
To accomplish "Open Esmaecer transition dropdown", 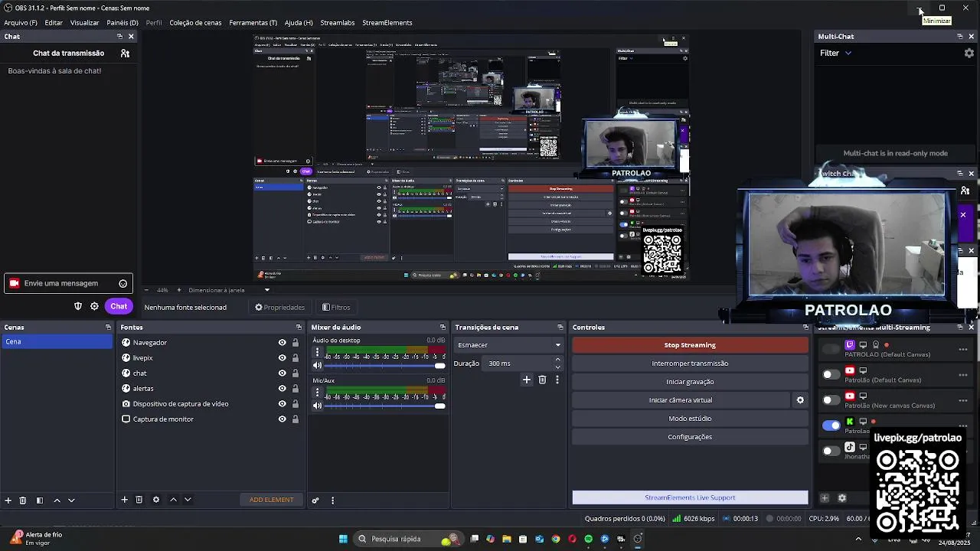I will (508, 345).
